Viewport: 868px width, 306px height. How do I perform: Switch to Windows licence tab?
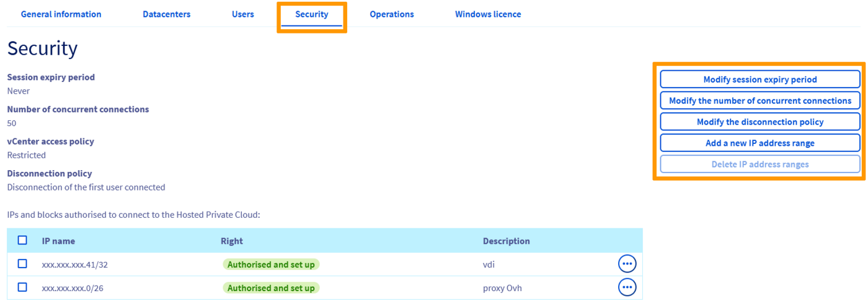(x=488, y=14)
